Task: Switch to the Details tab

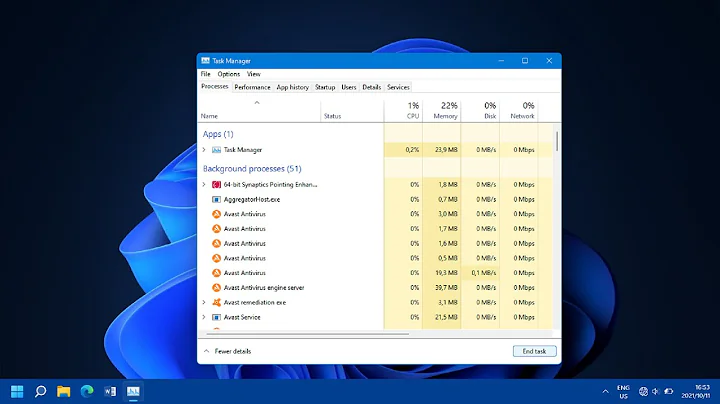Action: (x=371, y=87)
